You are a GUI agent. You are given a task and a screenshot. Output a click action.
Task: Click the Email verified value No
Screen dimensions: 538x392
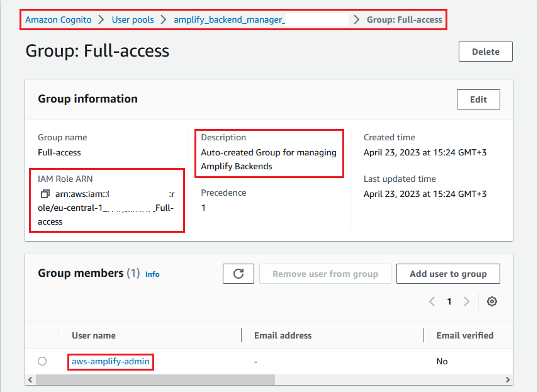click(442, 361)
